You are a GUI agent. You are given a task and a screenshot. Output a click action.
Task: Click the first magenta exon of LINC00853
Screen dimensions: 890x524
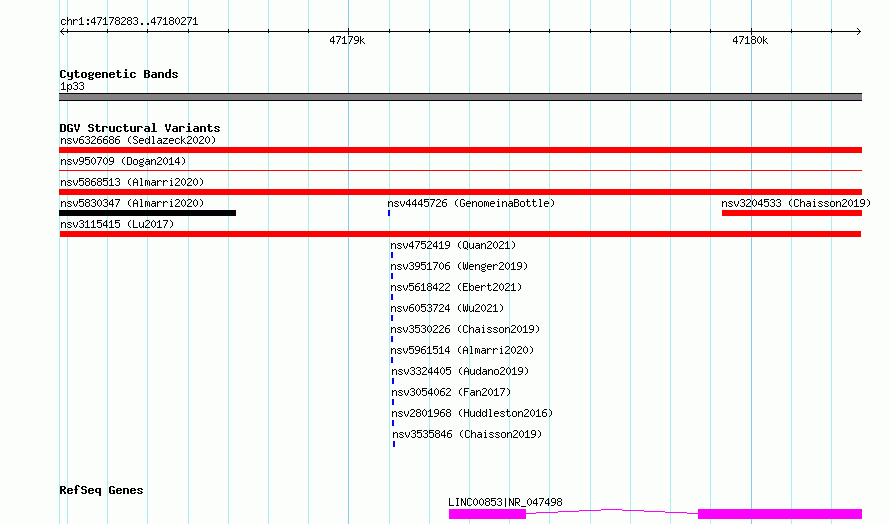pyautogui.click(x=488, y=514)
